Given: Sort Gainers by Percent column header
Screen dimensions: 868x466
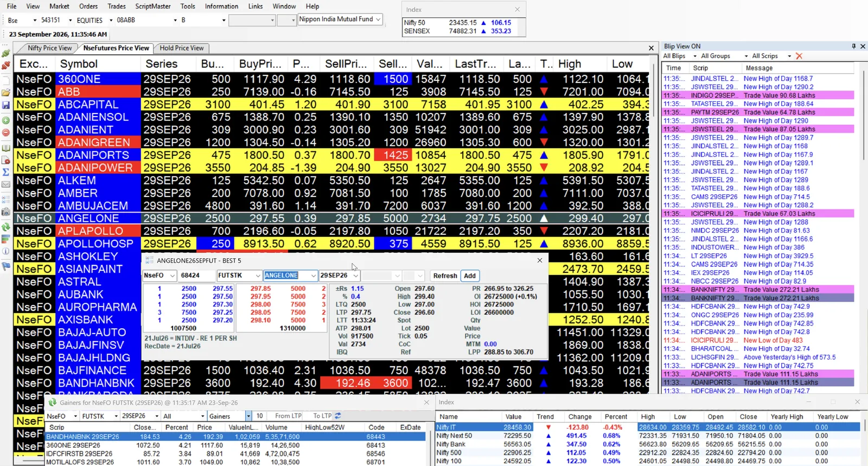Looking at the screenshot, I should [177, 427].
